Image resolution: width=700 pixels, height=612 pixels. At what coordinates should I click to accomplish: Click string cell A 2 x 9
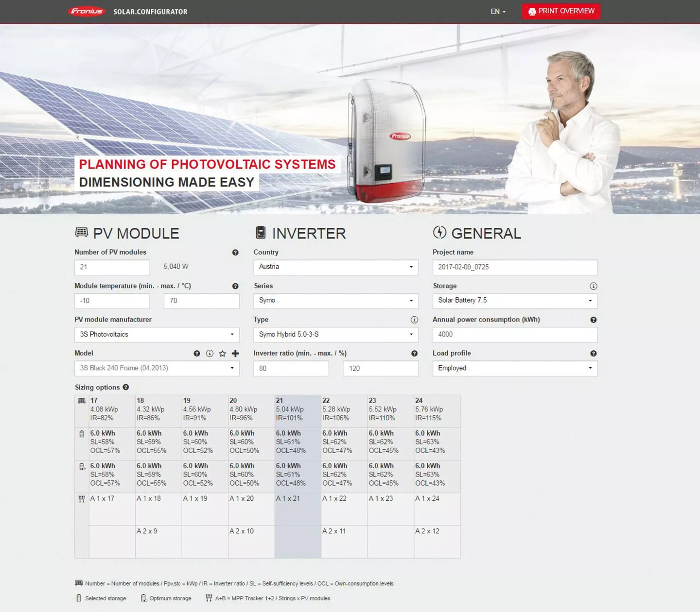[158, 542]
